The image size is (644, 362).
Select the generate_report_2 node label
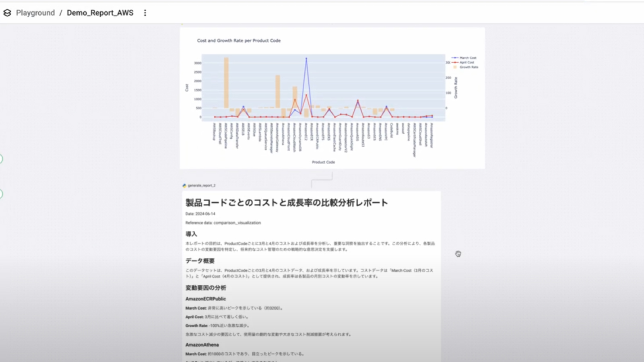pyautogui.click(x=202, y=185)
